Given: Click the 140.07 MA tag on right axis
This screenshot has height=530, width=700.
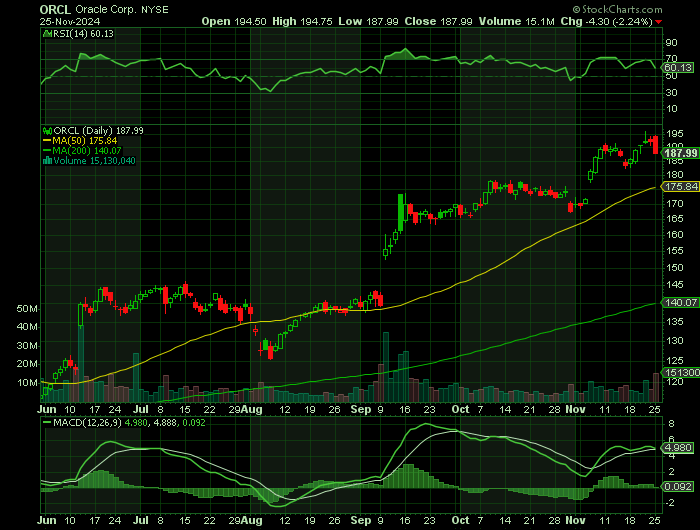Looking at the screenshot, I should (681, 302).
